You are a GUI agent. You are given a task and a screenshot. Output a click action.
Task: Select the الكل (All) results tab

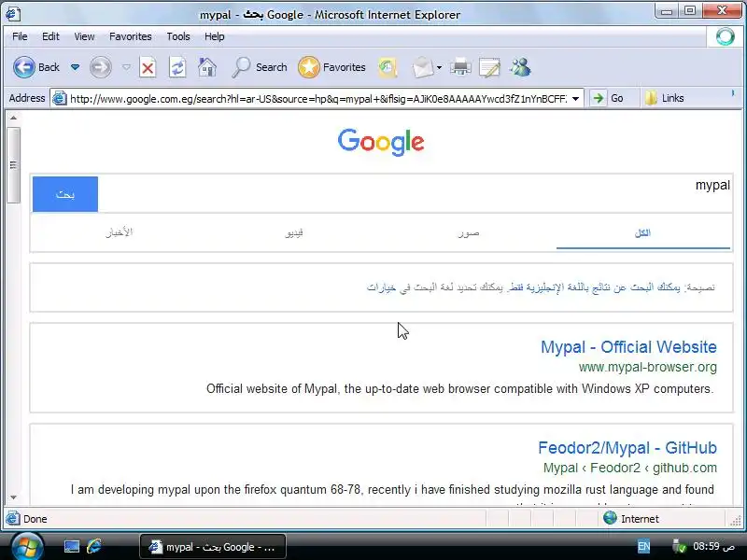(x=642, y=232)
